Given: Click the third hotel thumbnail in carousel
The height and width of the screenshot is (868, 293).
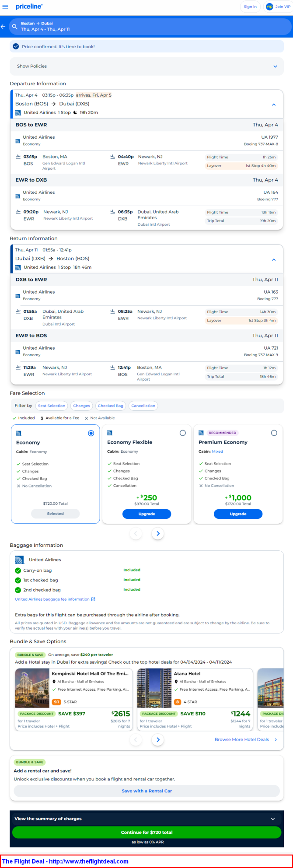Looking at the screenshot, I should pos(270,688).
